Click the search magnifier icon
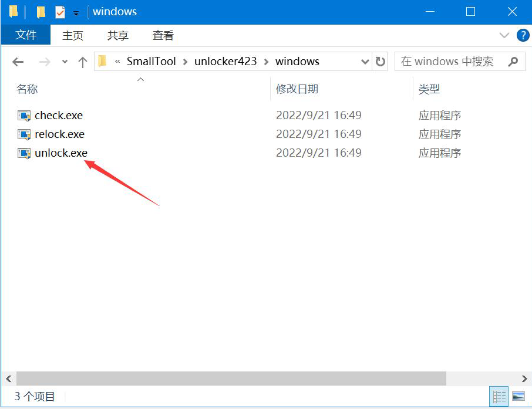This screenshot has height=409, width=532. 513,62
